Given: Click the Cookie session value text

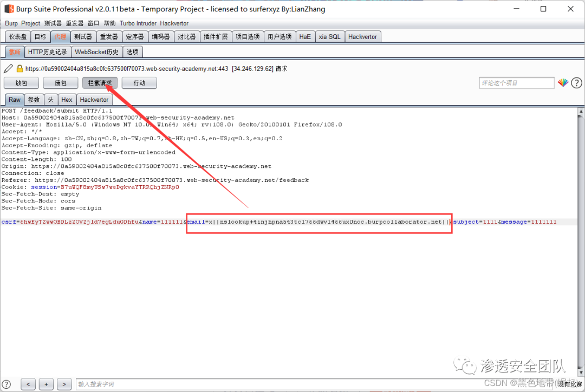Looking at the screenshot, I should tap(120, 187).
